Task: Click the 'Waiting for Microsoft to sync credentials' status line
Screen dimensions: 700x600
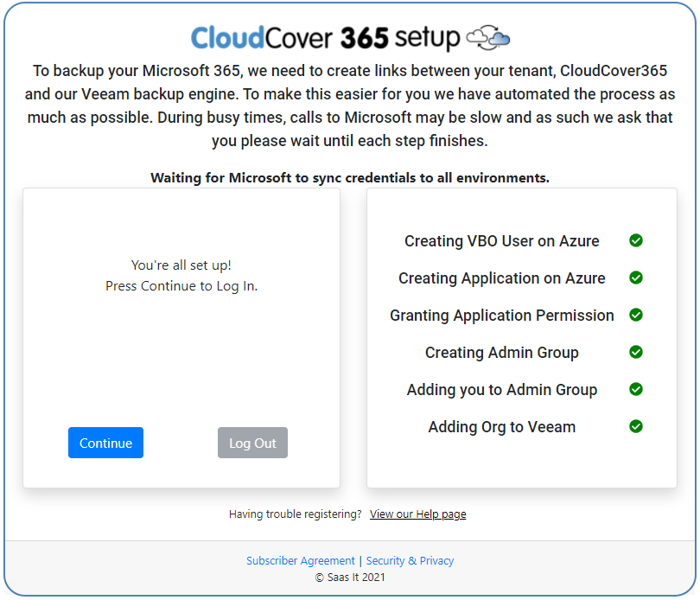Action: (350, 178)
